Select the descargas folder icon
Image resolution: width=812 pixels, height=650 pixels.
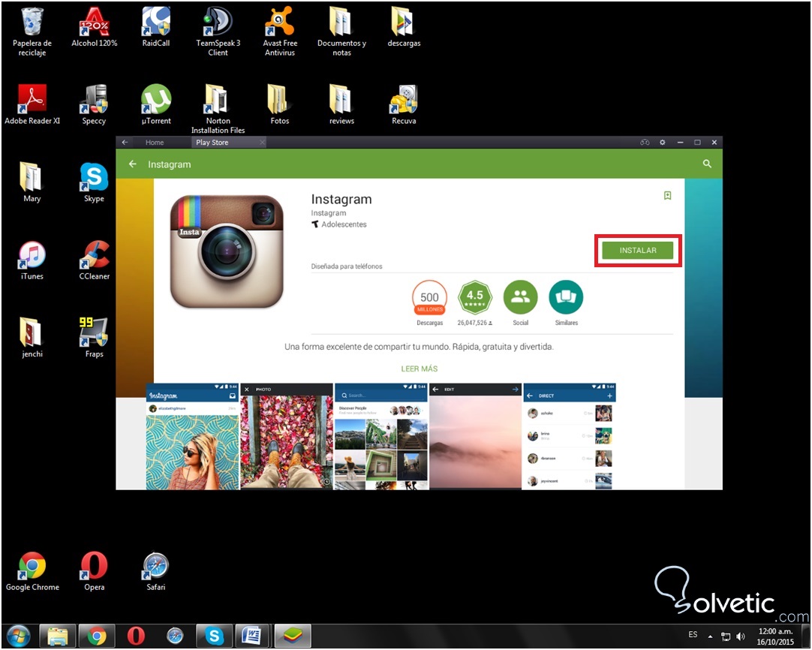[404, 28]
